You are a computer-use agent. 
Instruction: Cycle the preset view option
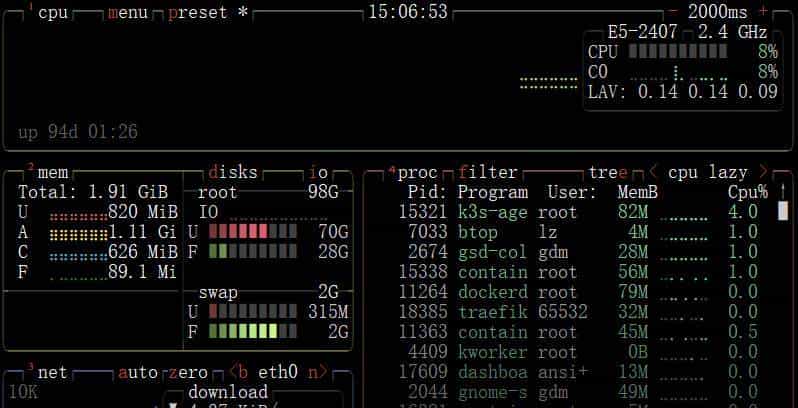(x=198, y=12)
